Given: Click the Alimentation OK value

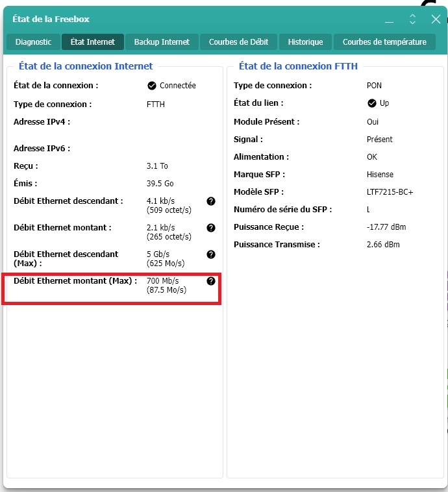Looking at the screenshot, I should 372,157.
